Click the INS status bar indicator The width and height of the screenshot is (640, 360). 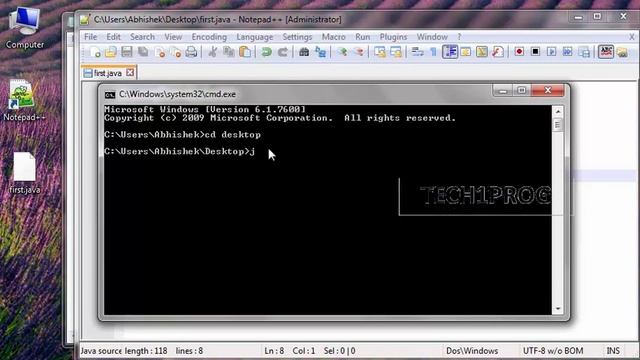(x=613, y=351)
